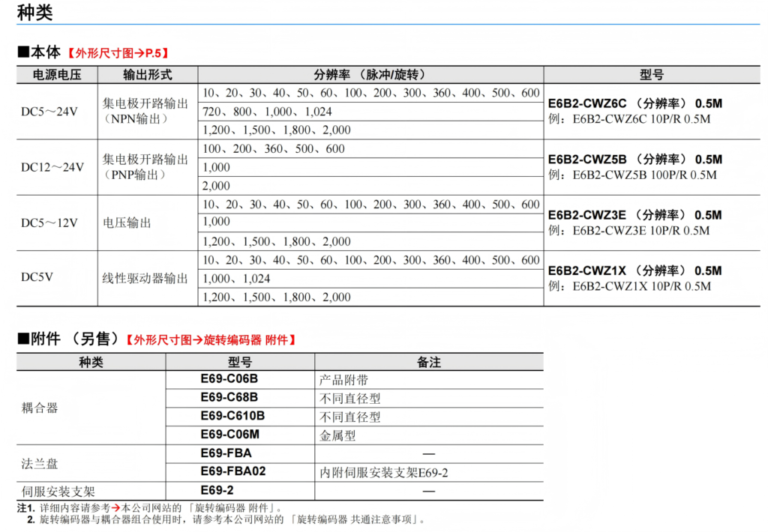Open the 外形尺寸图→旋转编码器 附件 link
Viewport: 768px width, 532px height.
(211, 339)
